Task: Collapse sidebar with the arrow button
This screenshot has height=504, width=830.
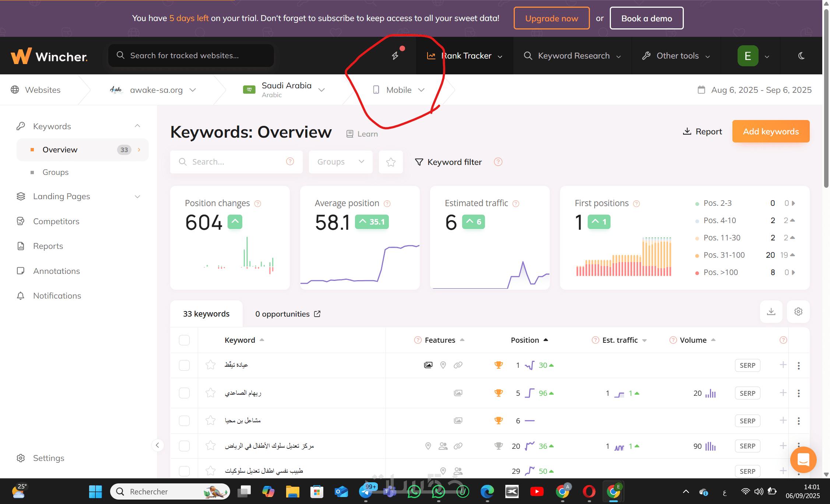Action: (x=158, y=445)
